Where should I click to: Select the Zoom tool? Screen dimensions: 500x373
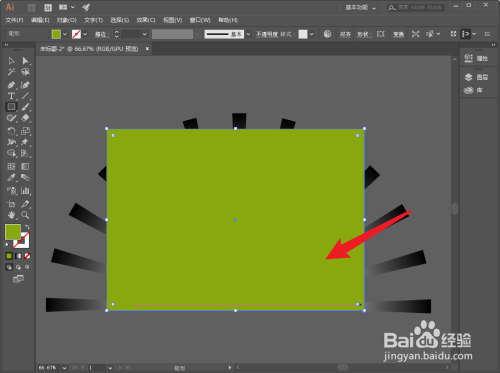click(25, 215)
